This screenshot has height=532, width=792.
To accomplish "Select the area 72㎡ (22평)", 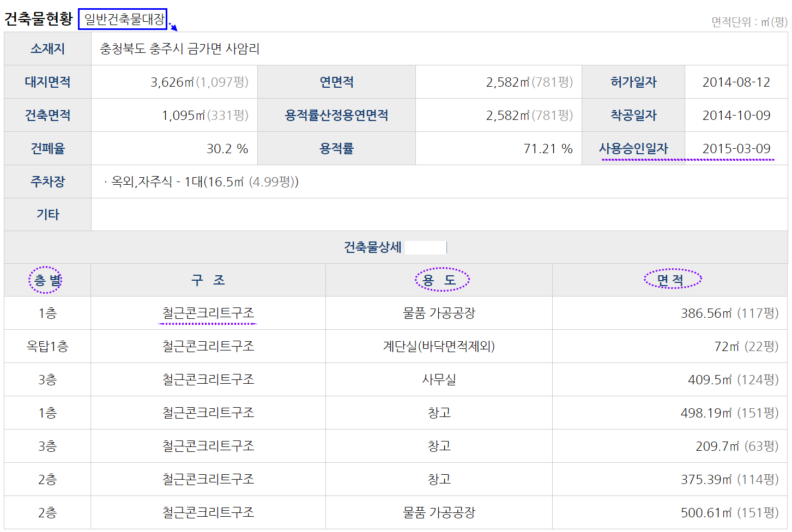I will pos(746,346).
